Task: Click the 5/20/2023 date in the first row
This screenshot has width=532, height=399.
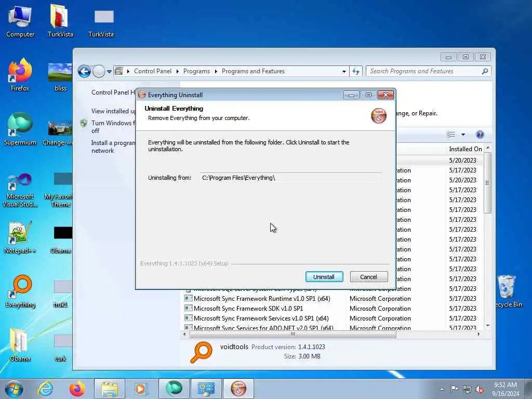Action: [462, 160]
